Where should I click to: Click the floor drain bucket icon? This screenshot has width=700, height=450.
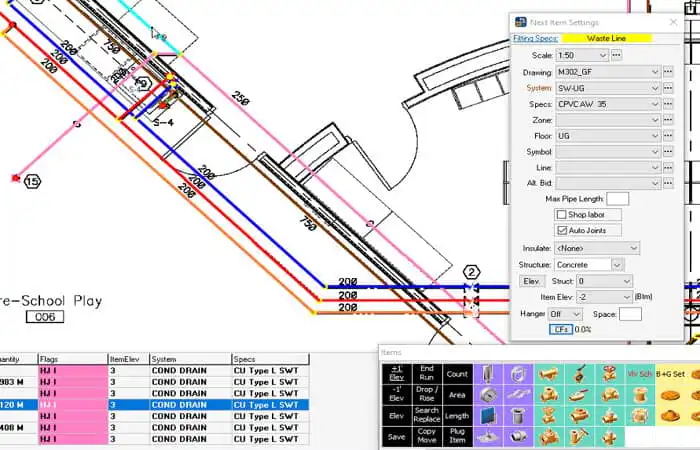(x=518, y=416)
